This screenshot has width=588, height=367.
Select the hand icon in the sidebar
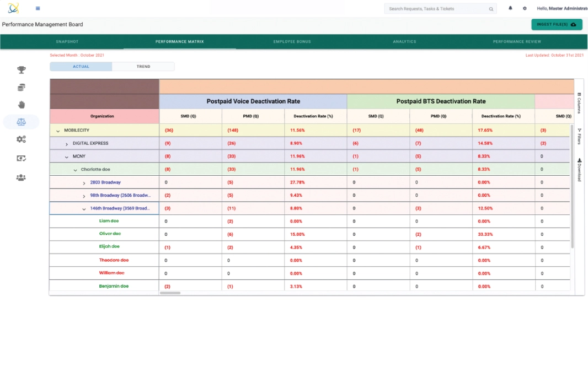click(22, 105)
